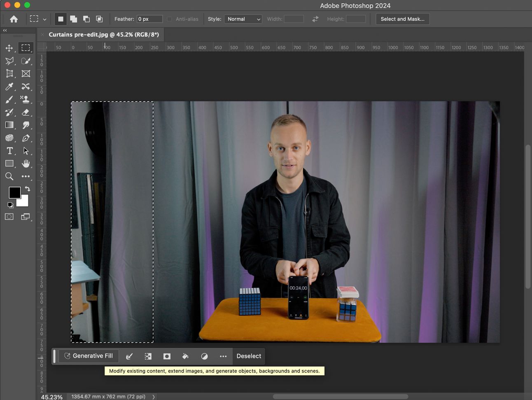
Task: Select the Move tool
Action: pos(9,48)
